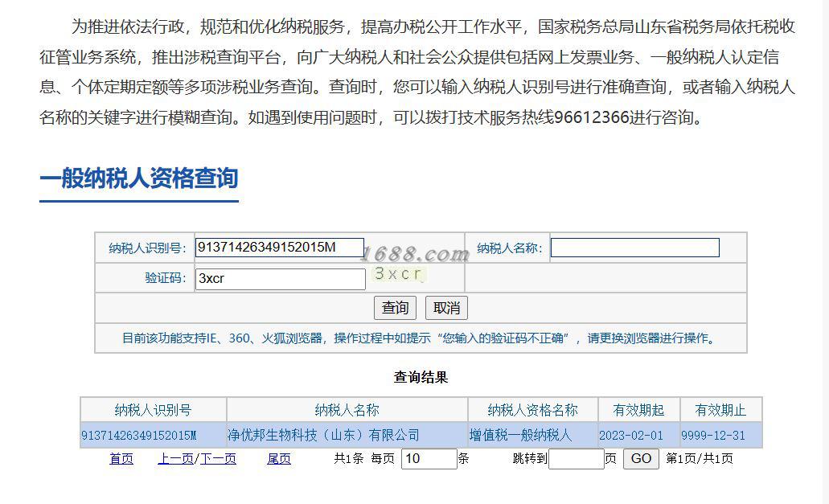Image resolution: width=829 pixels, height=504 pixels.
Task: Click the 纳税人识别号 input field
Action: point(280,248)
